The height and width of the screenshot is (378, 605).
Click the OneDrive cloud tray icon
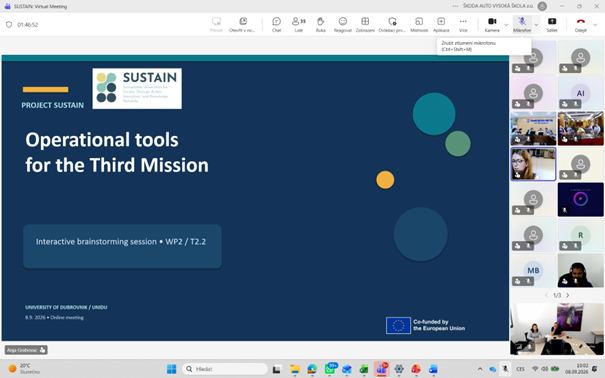click(x=492, y=369)
